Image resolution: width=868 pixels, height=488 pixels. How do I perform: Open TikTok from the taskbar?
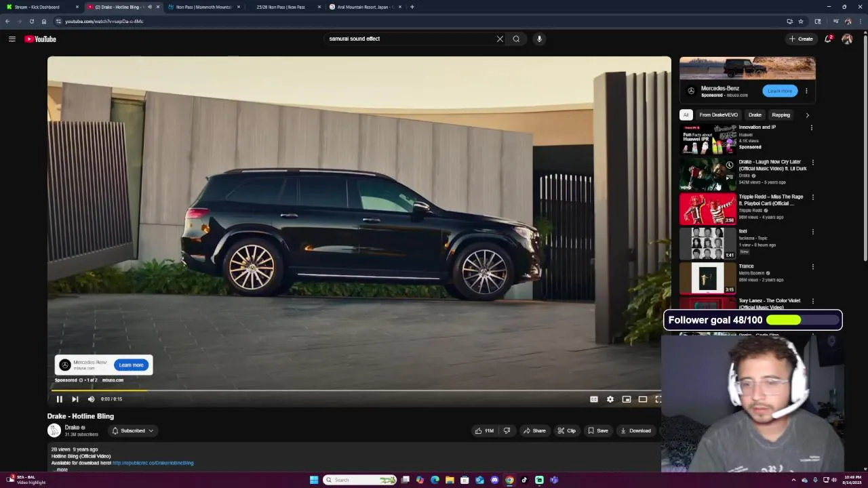click(524, 480)
